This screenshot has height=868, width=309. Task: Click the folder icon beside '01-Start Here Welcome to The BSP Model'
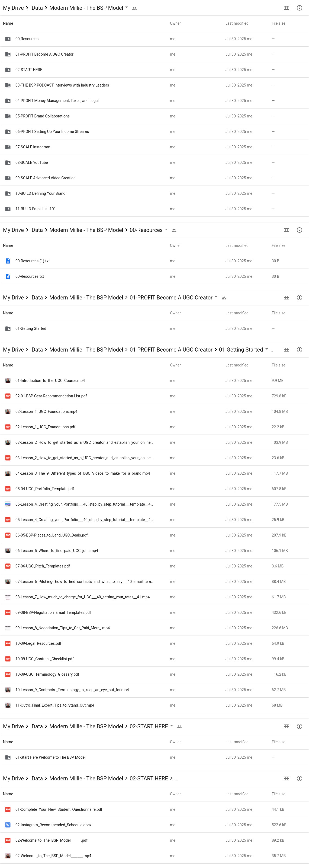8,758
